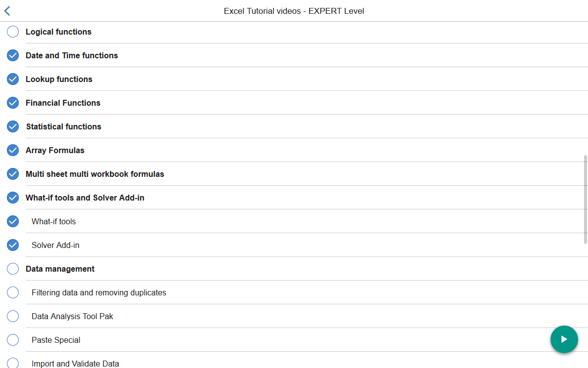The height and width of the screenshot is (368, 588).
Task: Open Filtering data and removing duplicates lesson
Action: (99, 292)
